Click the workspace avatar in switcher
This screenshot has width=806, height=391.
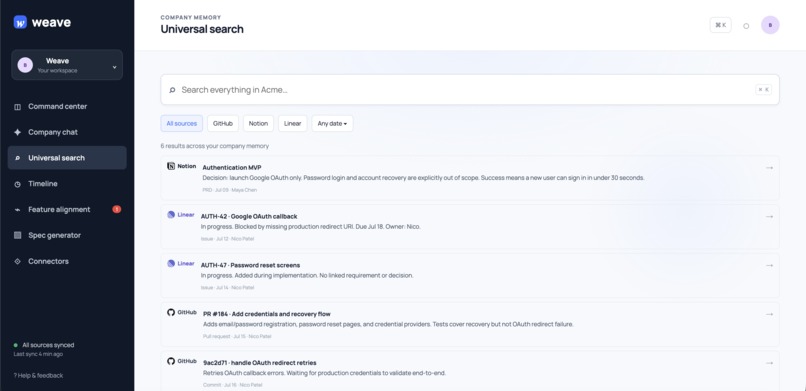[25, 65]
